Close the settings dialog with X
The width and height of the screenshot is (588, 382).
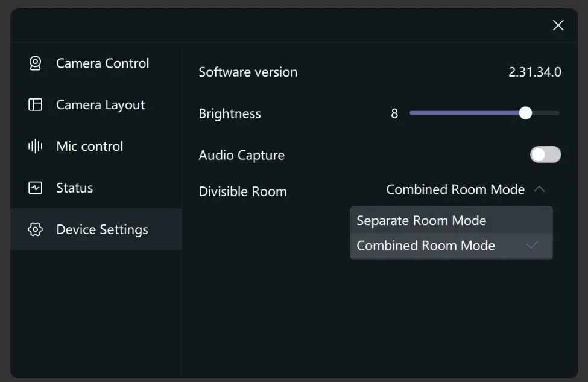558,25
